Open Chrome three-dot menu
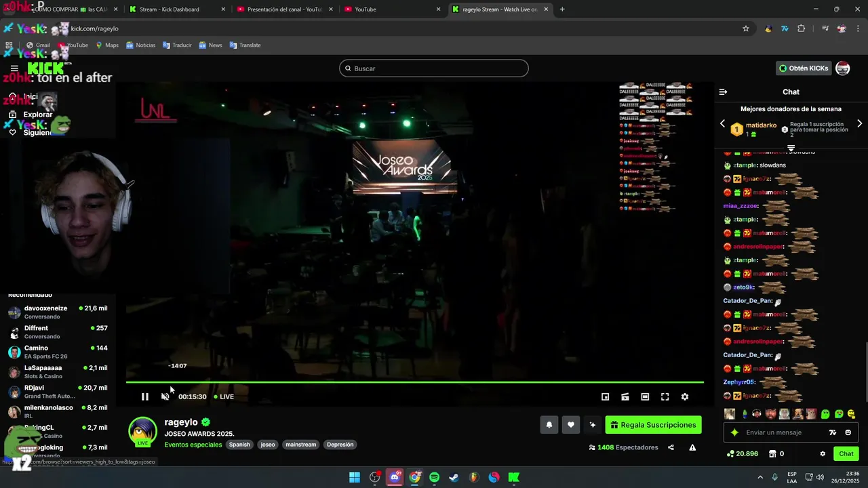 click(858, 28)
